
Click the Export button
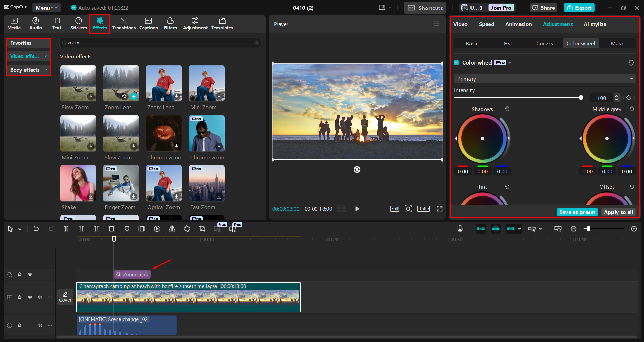(579, 7)
